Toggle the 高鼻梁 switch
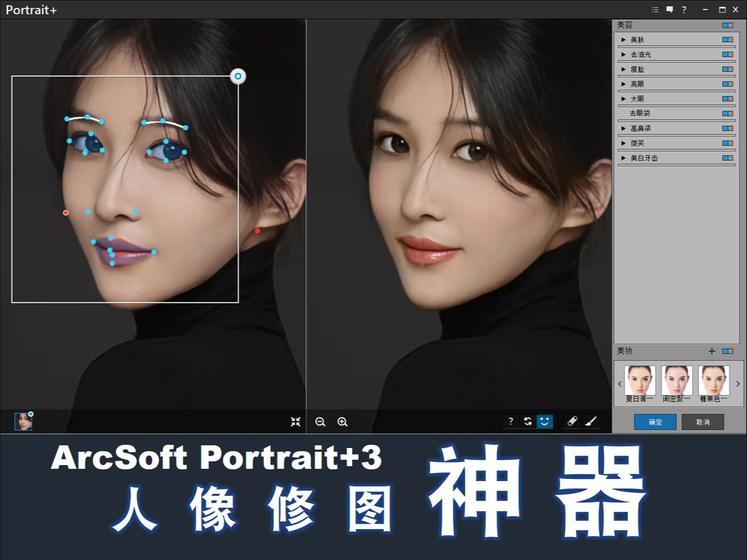The image size is (747, 560). click(x=728, y=128)
